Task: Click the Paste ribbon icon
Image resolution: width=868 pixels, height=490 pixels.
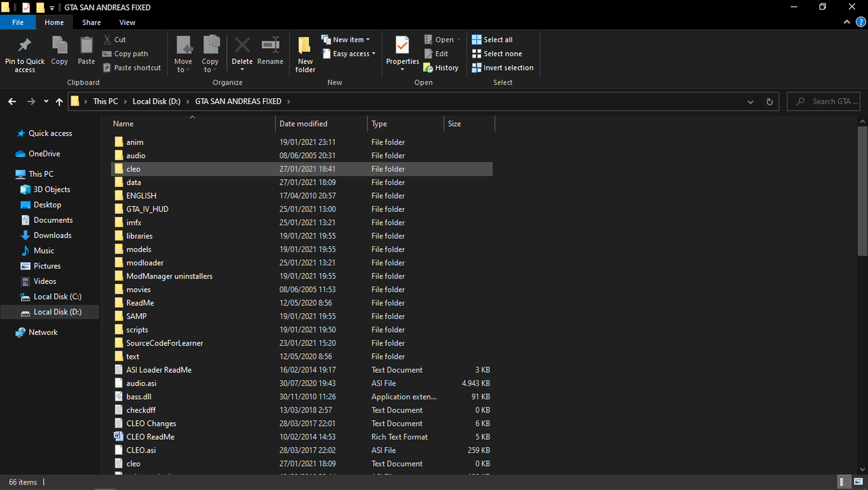Action: pyautogui.click(x=86, y=51)
